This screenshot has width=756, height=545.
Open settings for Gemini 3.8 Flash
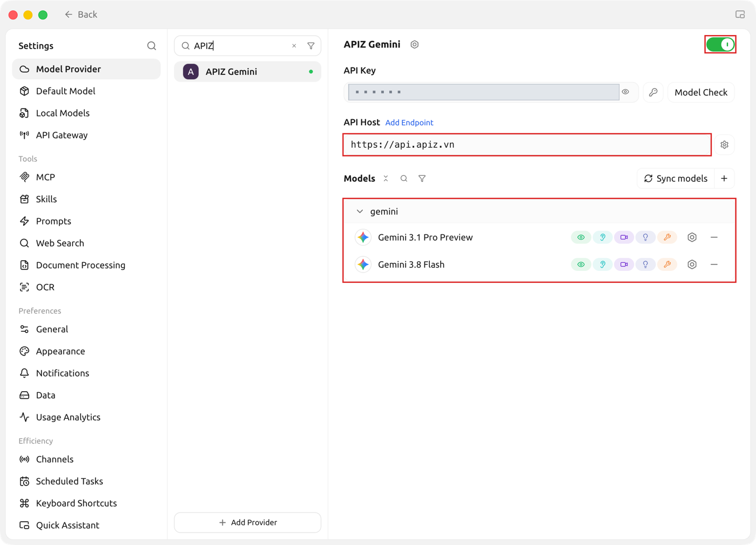pyautogui.click(x=692, y=264)
